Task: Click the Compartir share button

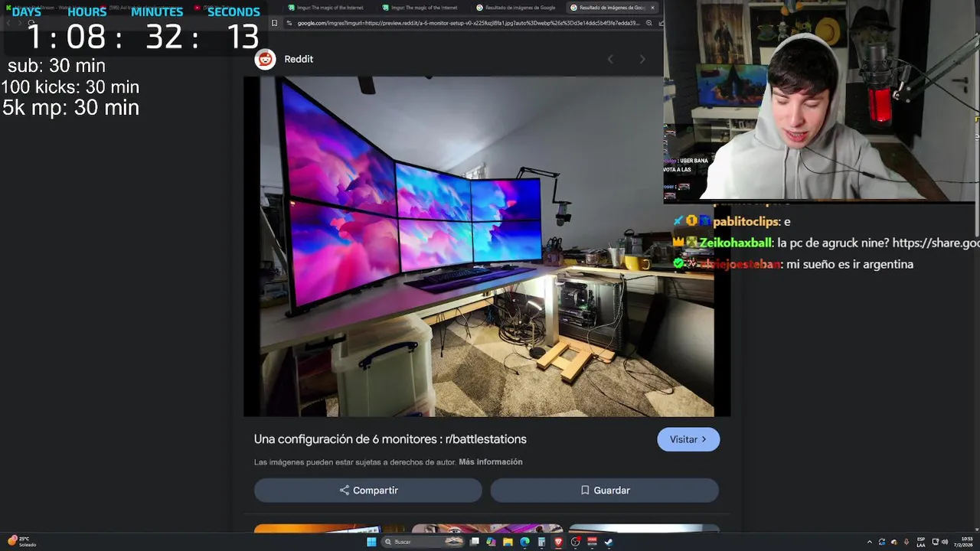Action: pyautogui.click(x=368, y=491)
